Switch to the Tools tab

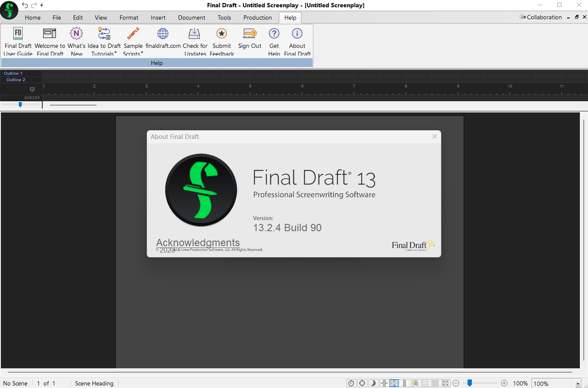224,18
